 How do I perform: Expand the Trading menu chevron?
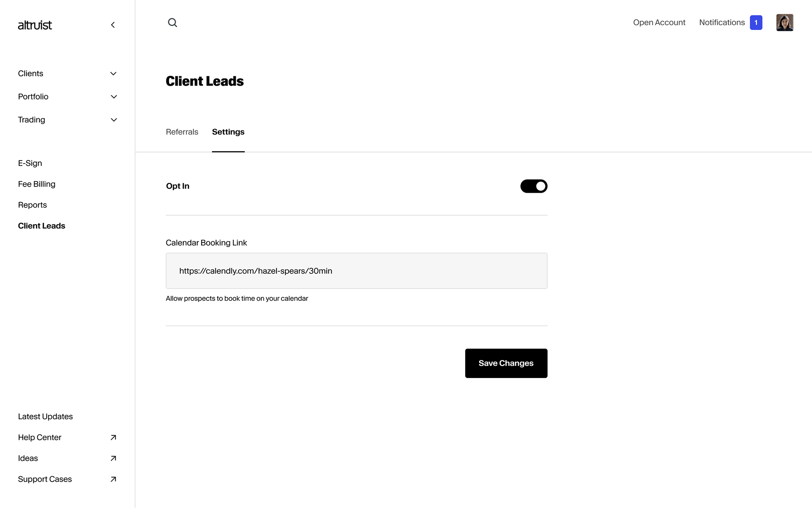[x=113, y=120]
